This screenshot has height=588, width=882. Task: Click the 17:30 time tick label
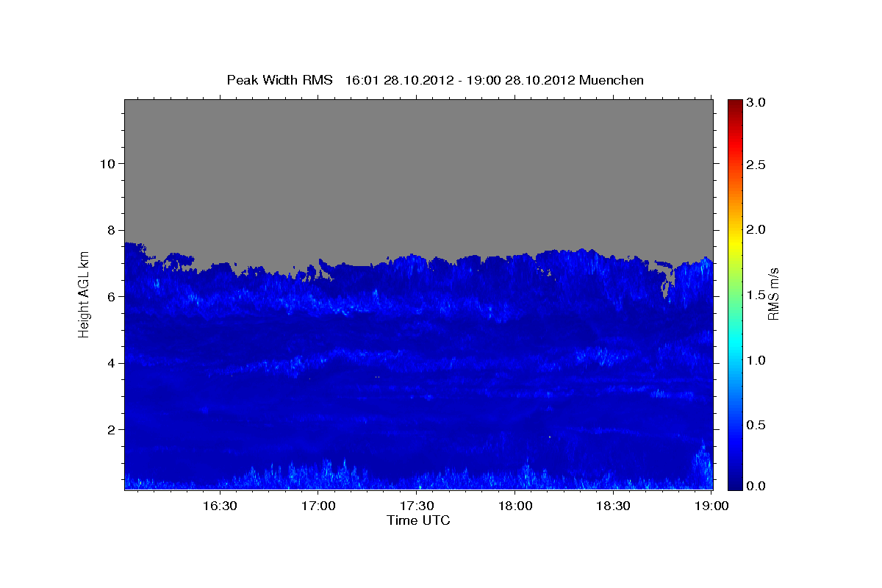417,506
